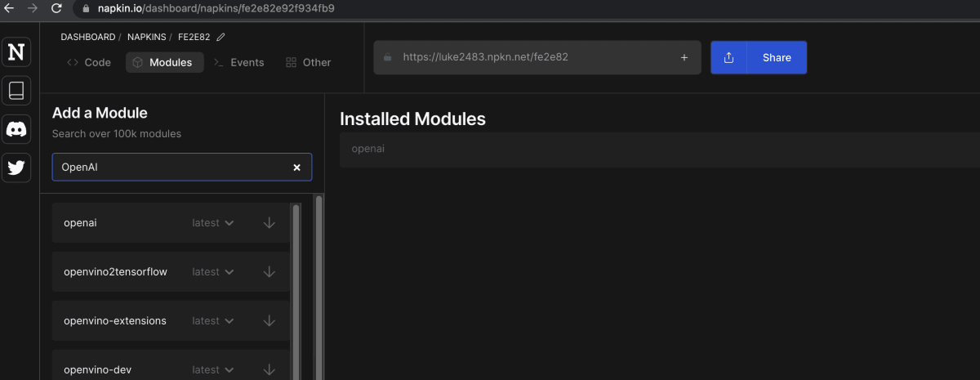This screenshot has width=980, height=380.
Task: Click the openai search result name
Action: point(80,223)
